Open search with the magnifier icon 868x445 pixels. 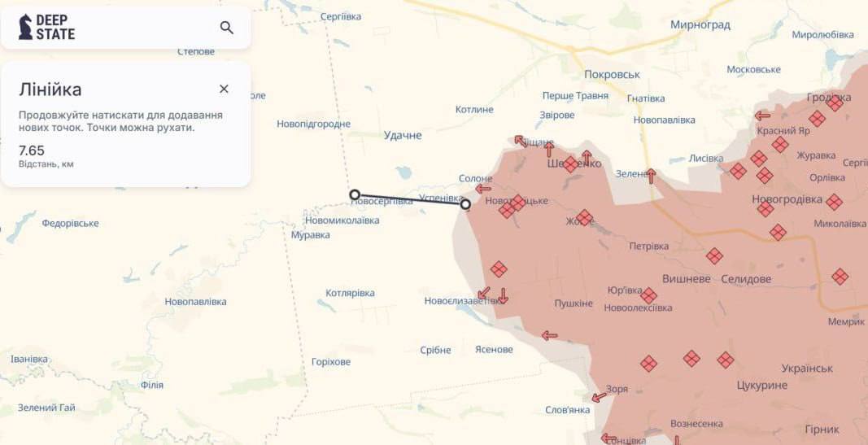point(226,28)
